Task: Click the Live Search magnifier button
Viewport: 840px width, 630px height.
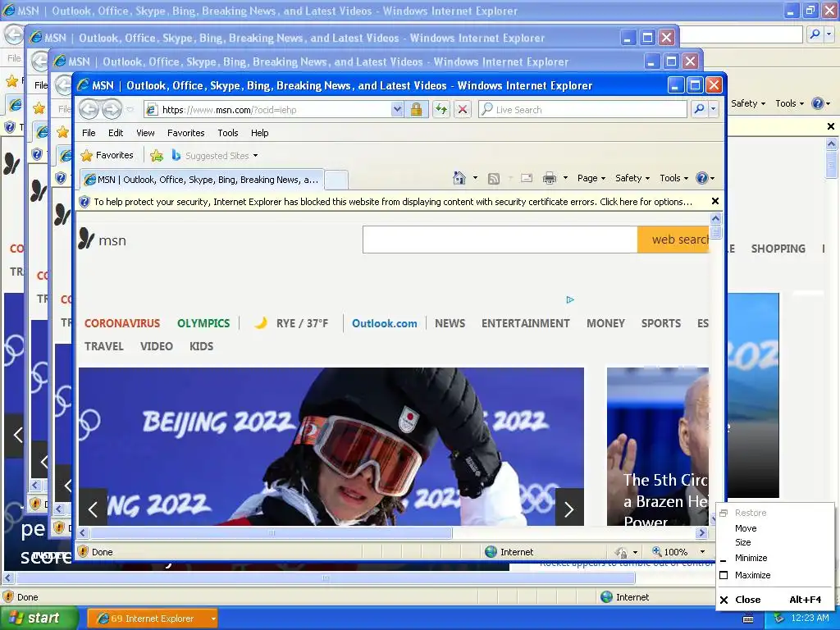Action: pyautogui.click(x=699, y=109)
